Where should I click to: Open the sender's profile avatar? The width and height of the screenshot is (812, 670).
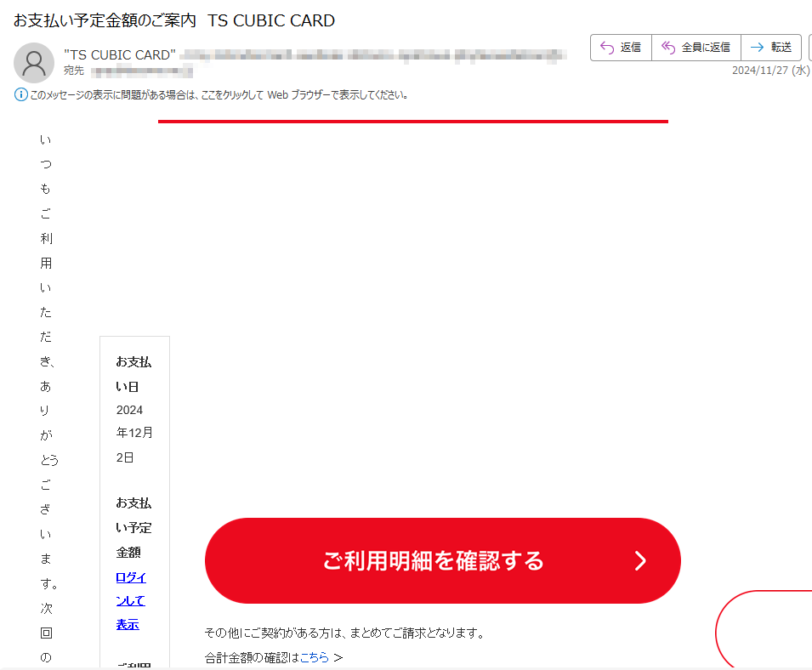point(34,63)
